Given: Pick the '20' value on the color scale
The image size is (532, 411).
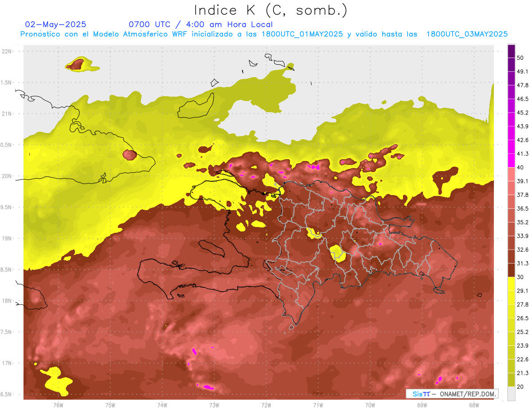Looking at the screenshot, I should (520, 387).
